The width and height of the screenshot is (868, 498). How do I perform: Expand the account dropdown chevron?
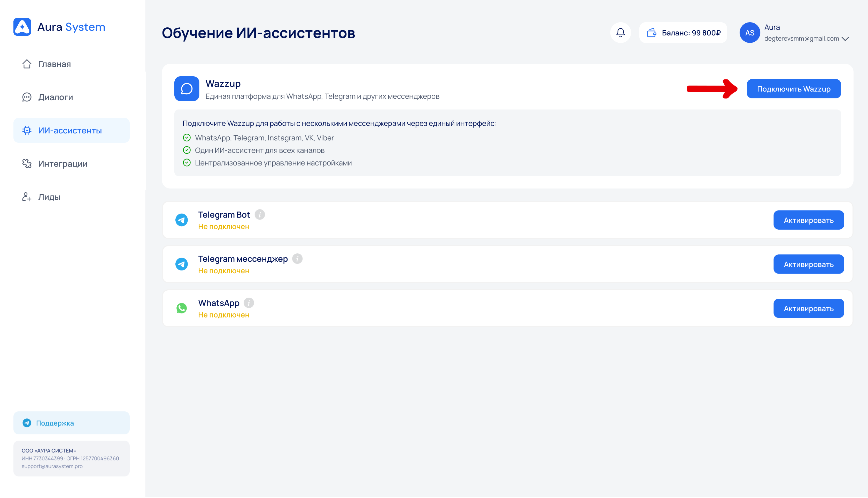(x=845, y=39)
